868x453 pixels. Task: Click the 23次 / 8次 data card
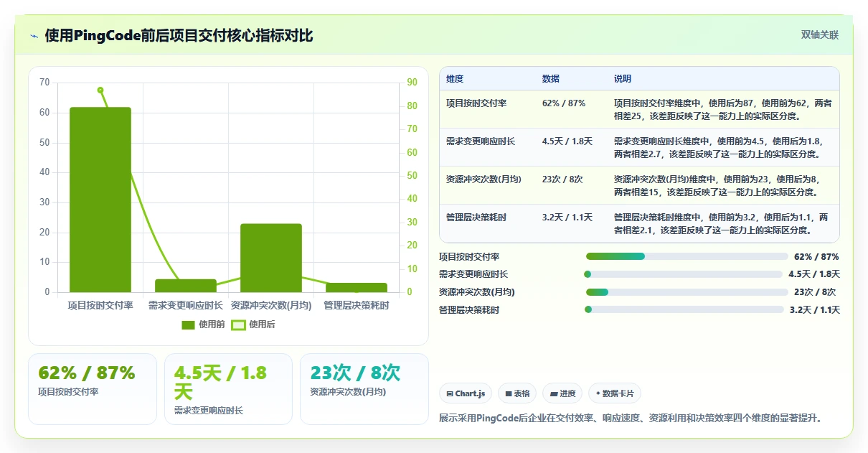[364, 389]
